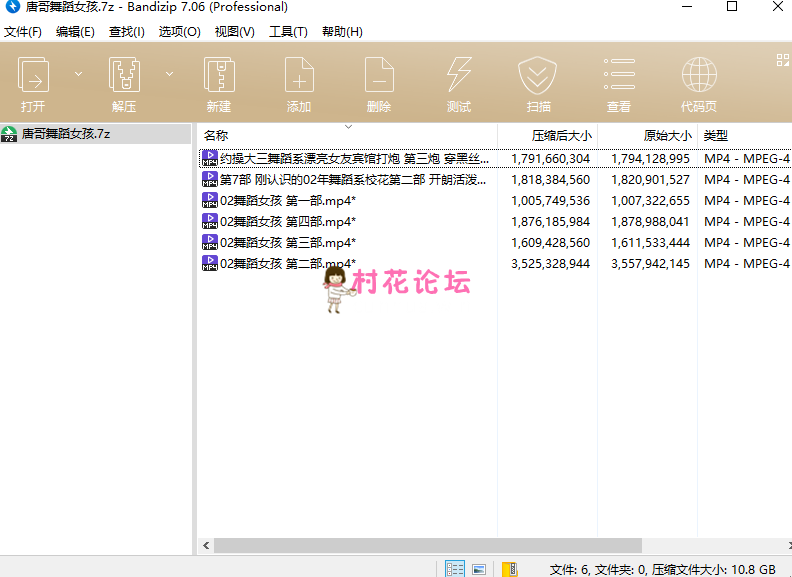Image resolution: width=792 pixels, height=577 pixels.
Task: Select file 02舞蹈女孩 第三部.mp4*
Action: coord(288,243)
